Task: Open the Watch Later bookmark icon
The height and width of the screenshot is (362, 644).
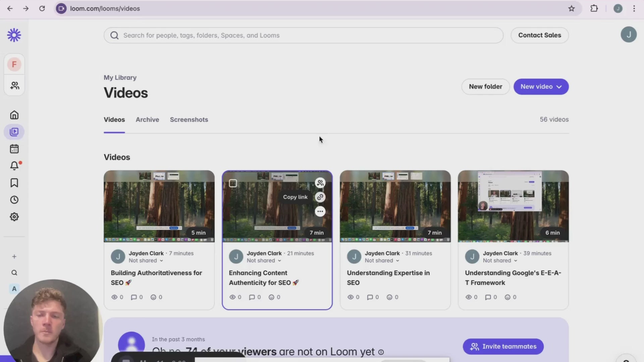Action: tap(14, 183)
